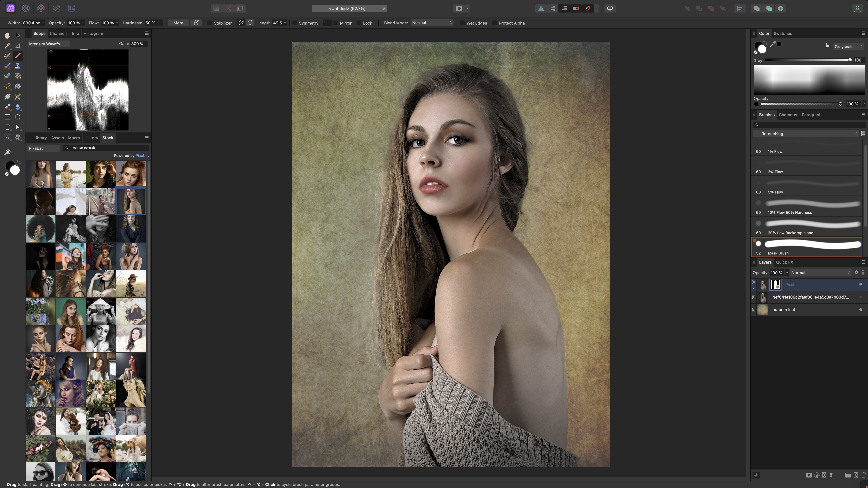Hide the autumn leaf layer
This screenshot has height=488, width=868.
861,310
